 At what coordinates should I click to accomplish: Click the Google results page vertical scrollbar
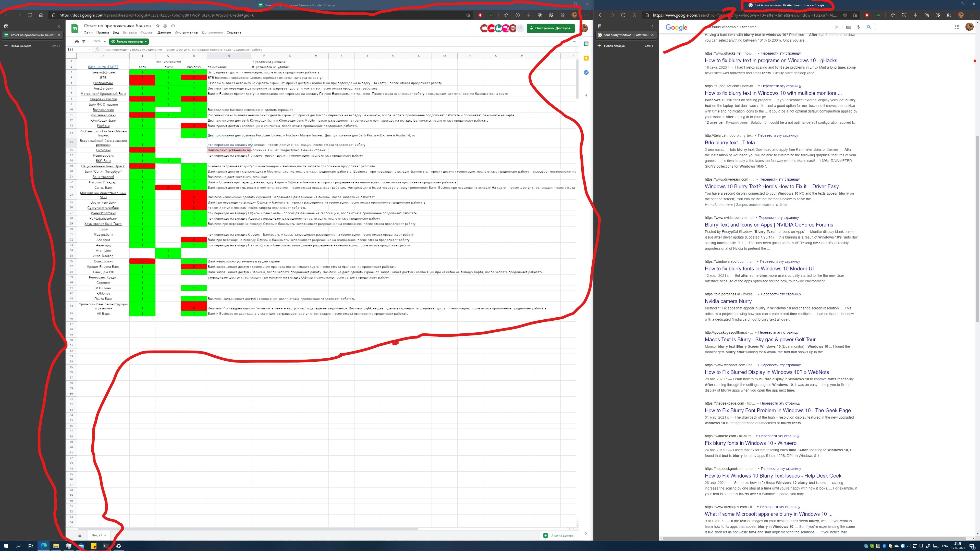[x=977, y=228]
